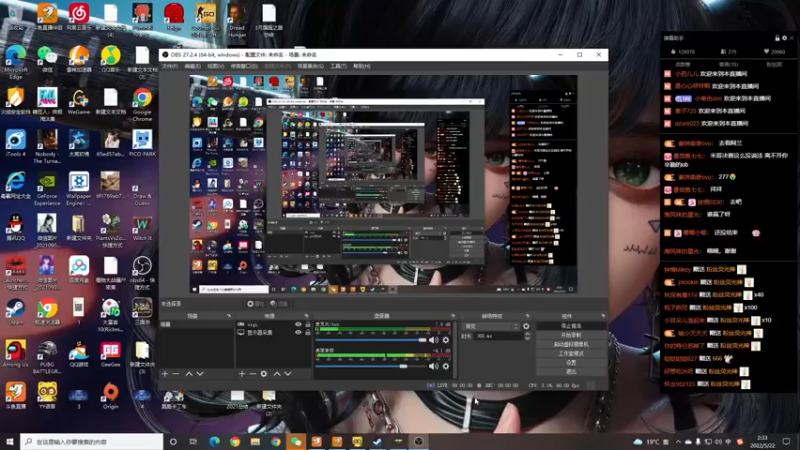Viewport: 800px width, 450px height.
Task: Click the 退出 exit button in controls
Action: click(571, 372)
